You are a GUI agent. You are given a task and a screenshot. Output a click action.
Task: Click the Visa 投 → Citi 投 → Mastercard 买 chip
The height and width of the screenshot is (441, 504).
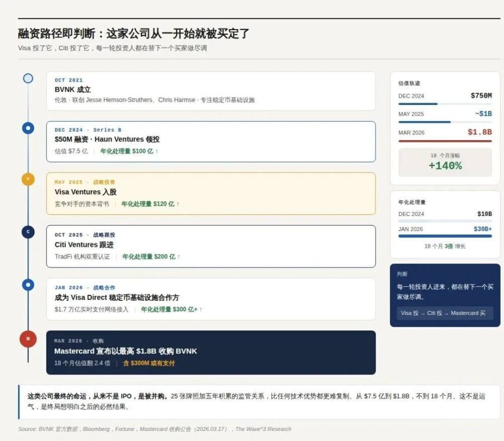pos(444,313)
